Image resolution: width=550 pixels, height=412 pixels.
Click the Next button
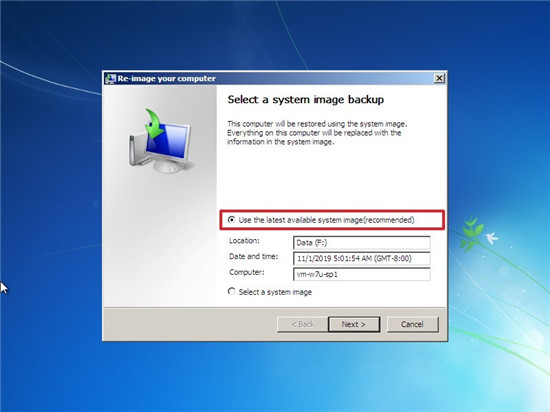click(x=354, y=324)
